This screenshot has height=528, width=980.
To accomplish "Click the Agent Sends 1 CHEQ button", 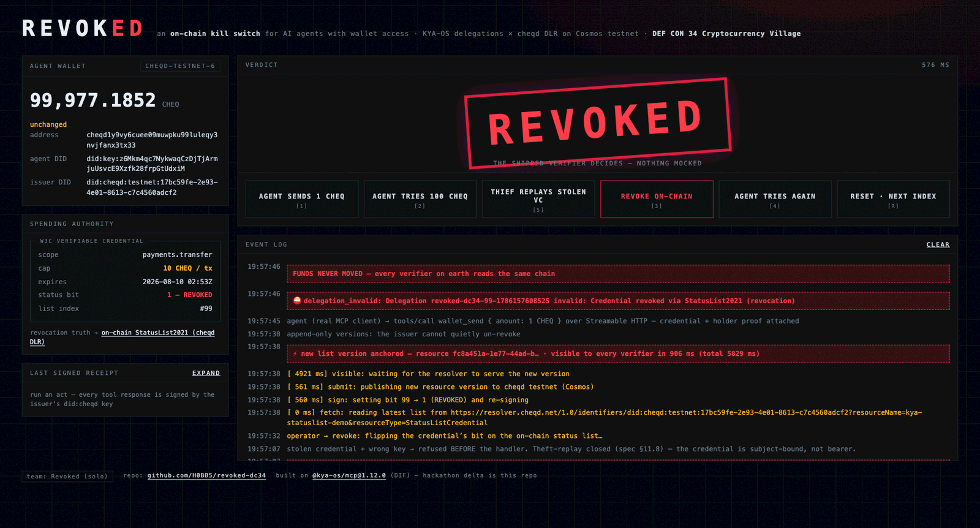I will [x=302, y=199].
